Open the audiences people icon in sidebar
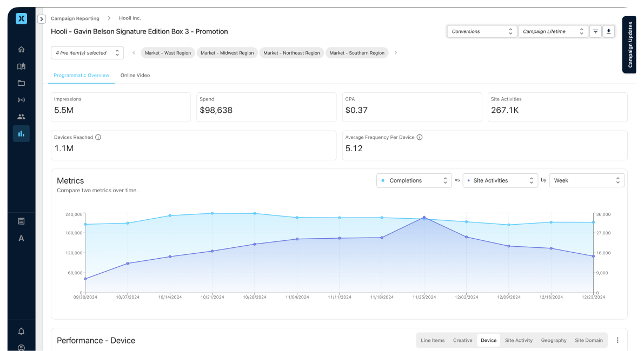The height and width of the screenshot is (351, 644). point(21,117)
